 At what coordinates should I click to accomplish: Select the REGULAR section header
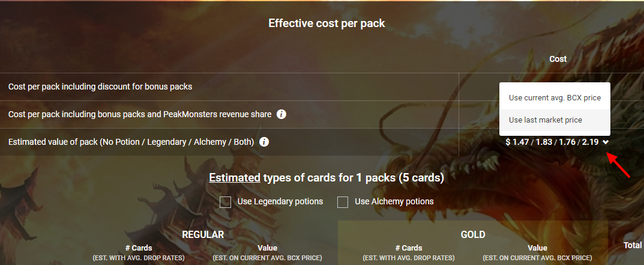coord(203,234)
